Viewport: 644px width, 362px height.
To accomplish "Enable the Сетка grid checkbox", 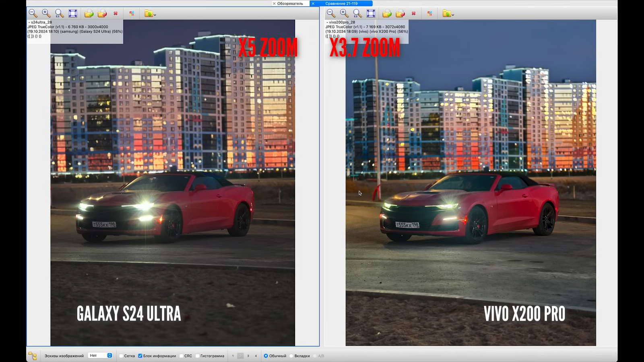I will 121,356.
